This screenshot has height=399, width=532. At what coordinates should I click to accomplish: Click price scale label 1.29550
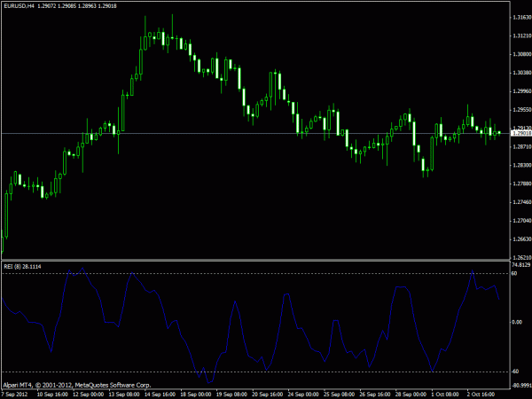click(x=522, y=110)
